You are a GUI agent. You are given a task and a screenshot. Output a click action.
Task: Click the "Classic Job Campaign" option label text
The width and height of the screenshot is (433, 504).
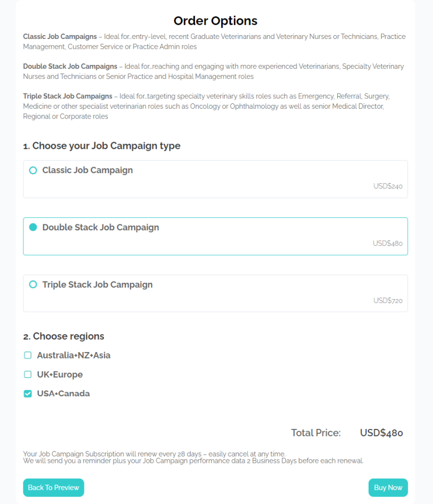(x=87, y=170)
